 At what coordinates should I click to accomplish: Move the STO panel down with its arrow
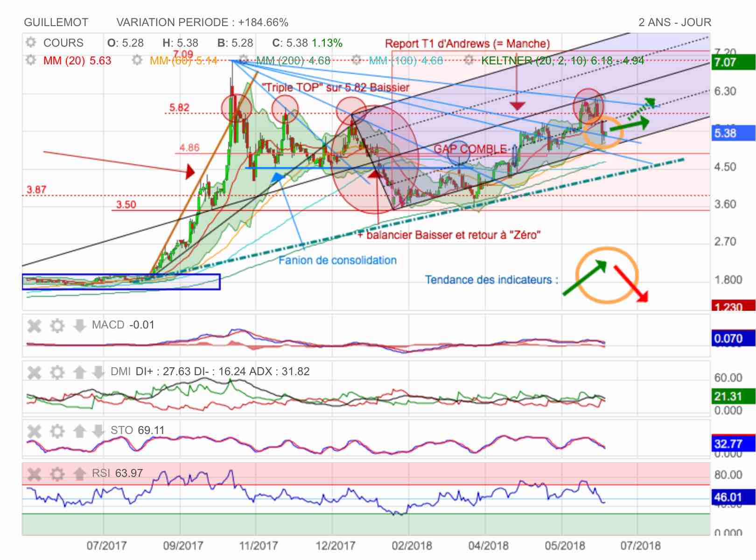tap(98, 431)
